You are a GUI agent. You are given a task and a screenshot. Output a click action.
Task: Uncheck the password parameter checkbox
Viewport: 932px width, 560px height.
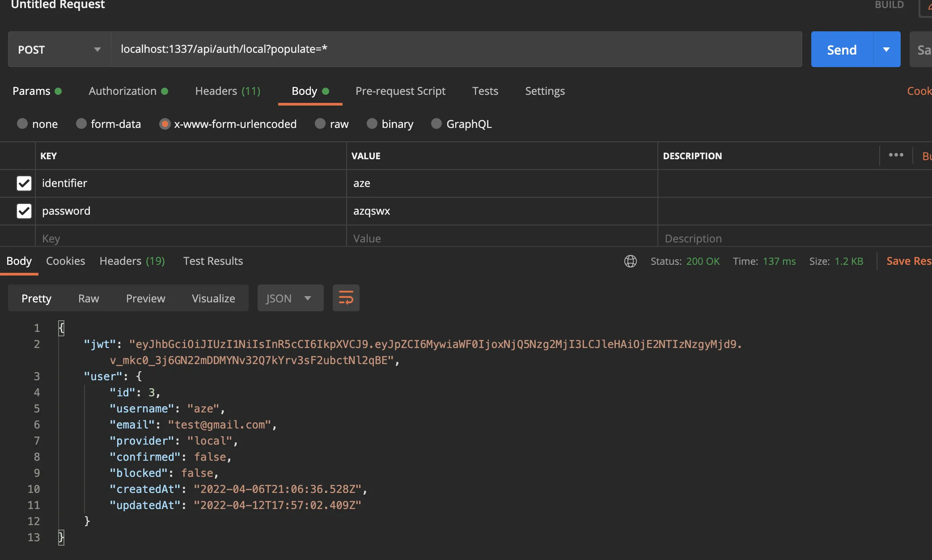(x=24, y=211)
